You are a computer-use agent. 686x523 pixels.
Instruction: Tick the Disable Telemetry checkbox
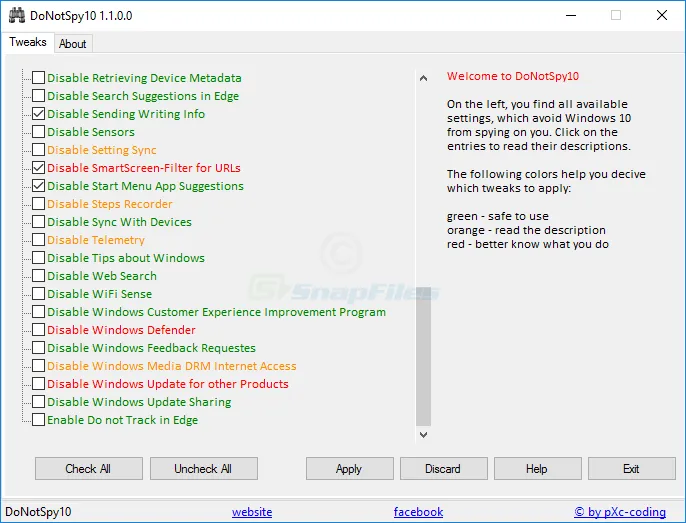click(38, 239)
